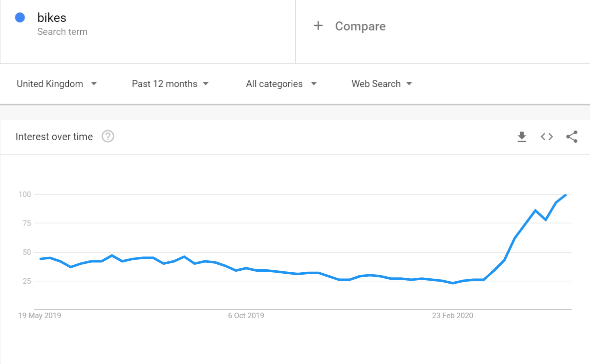The width and height of the screenshot is (590, 364).
Task: Click the trend line's peak at far right
Action: coord(566,194)
